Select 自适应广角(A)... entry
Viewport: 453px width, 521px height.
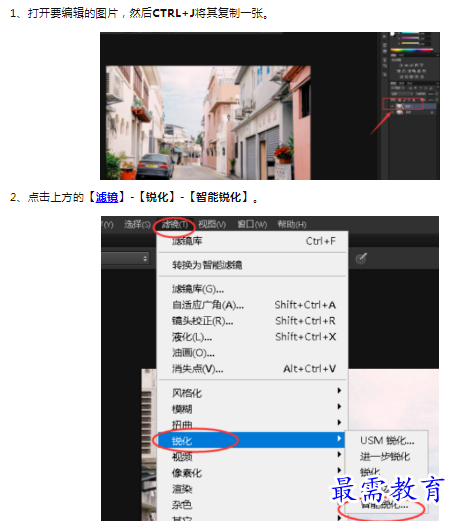[x=252, y=305]
